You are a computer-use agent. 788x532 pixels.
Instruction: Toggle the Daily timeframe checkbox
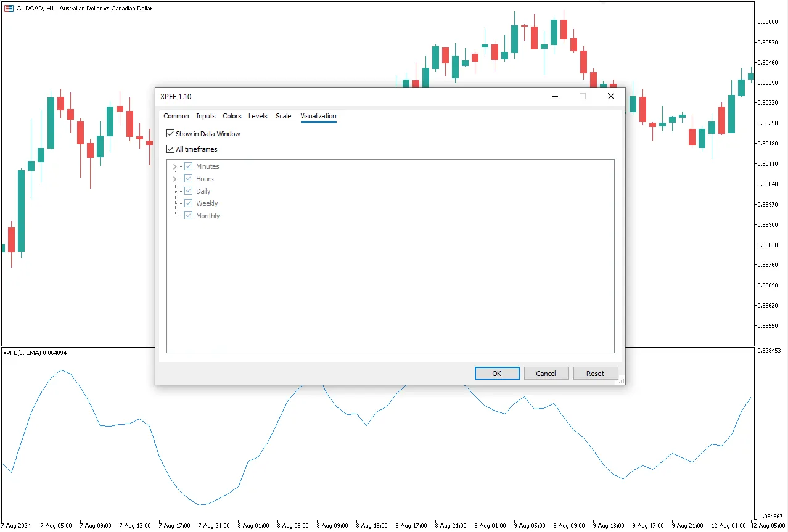point(189,191)
